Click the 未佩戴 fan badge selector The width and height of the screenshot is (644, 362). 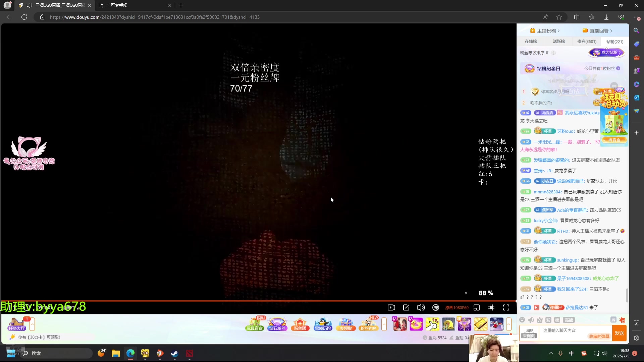point(529,333)
